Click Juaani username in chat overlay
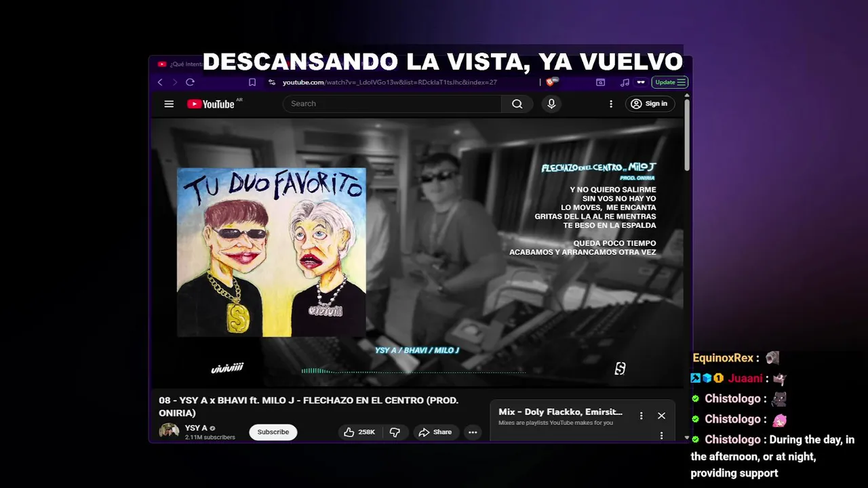This screenshot has width=868, height=488. (745, 378)
